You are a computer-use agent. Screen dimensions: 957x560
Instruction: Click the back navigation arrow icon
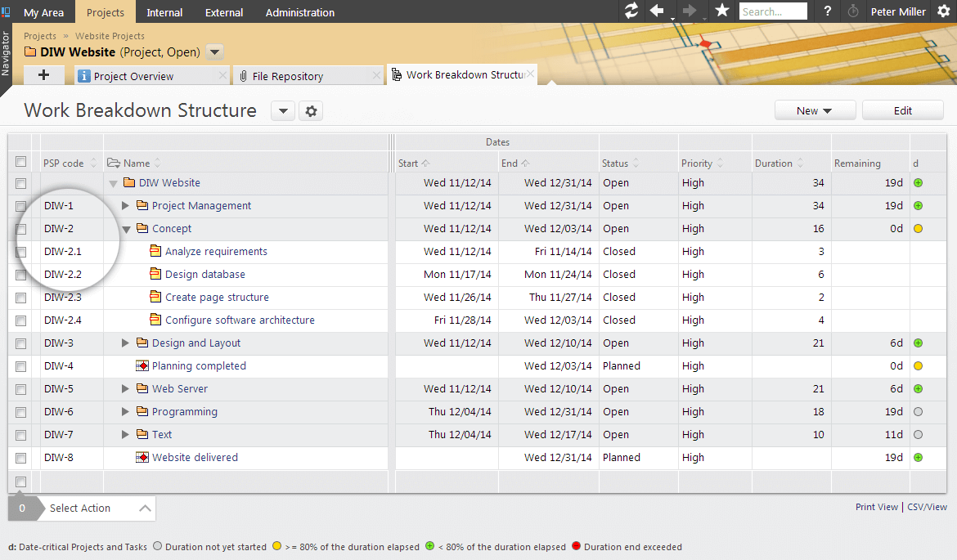click(x=657, y=11)
